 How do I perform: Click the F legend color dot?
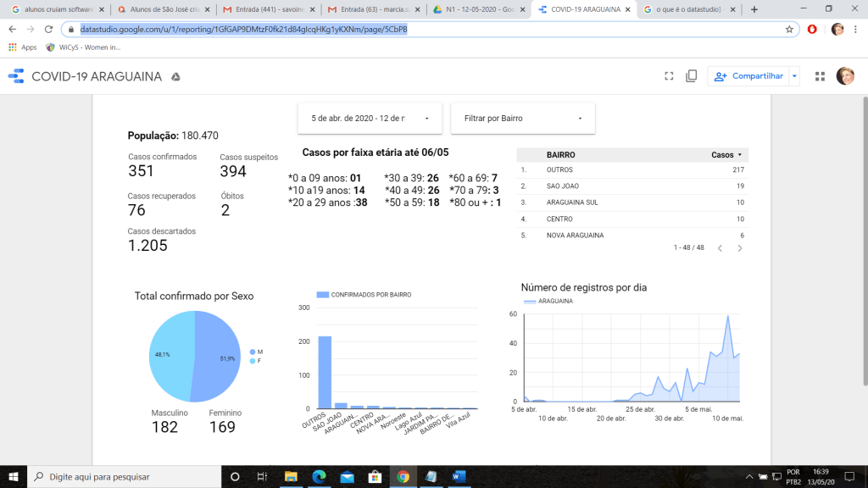tap(253, 361)
